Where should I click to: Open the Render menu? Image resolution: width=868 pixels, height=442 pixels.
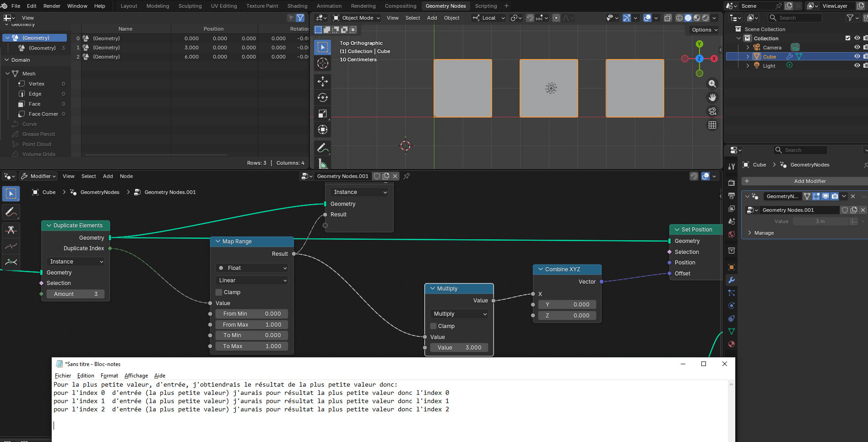52,6
